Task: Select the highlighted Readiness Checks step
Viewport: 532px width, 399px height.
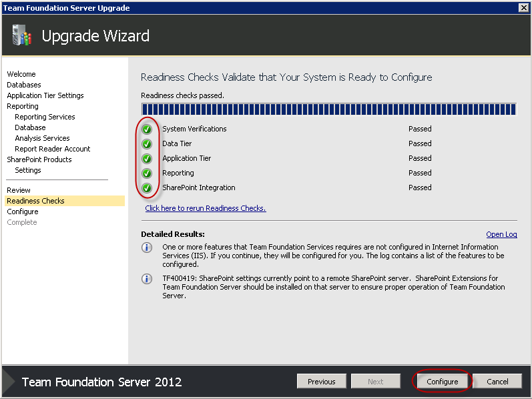Action: [x=65, y=201]
